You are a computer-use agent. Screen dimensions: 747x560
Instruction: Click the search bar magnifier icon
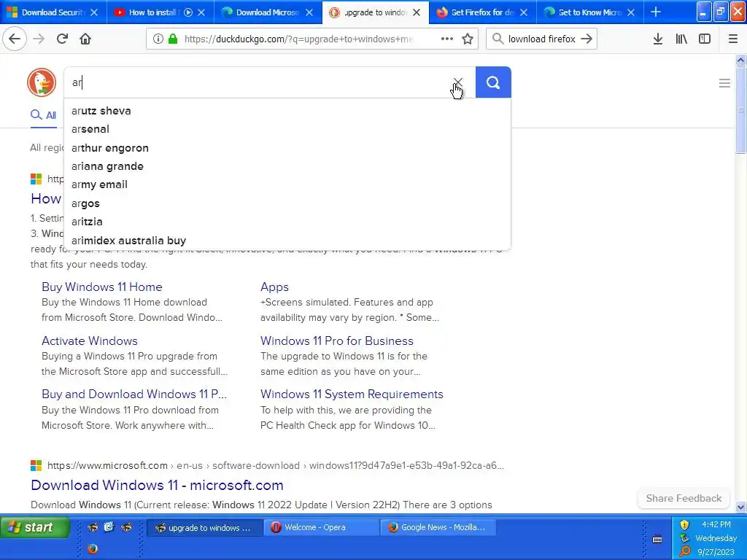tap(498, 39)
